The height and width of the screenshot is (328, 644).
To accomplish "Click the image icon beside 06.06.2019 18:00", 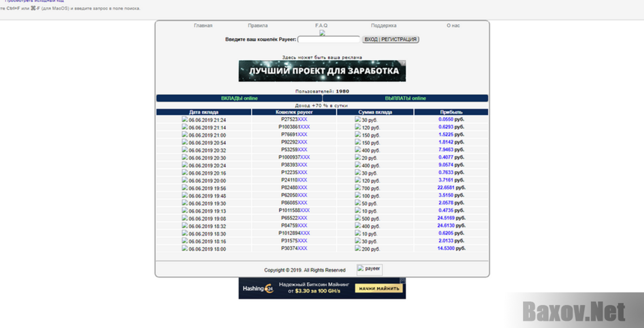I will tap(185, 248).
